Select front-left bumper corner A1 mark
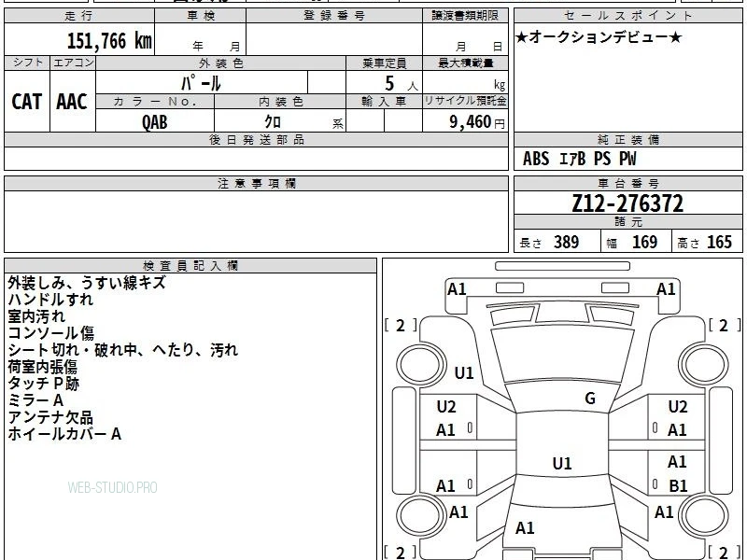 (x=457, y=289)
